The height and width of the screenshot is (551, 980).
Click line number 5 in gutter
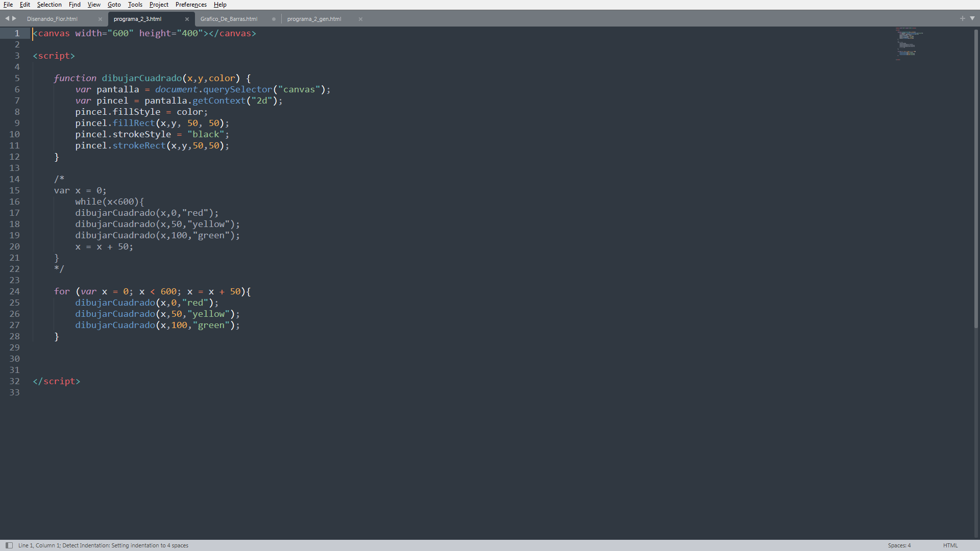click(x=17, y=78)
